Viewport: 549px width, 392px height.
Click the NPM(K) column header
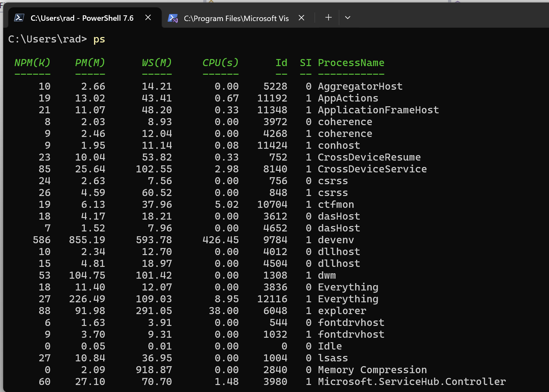click(32, 63)
